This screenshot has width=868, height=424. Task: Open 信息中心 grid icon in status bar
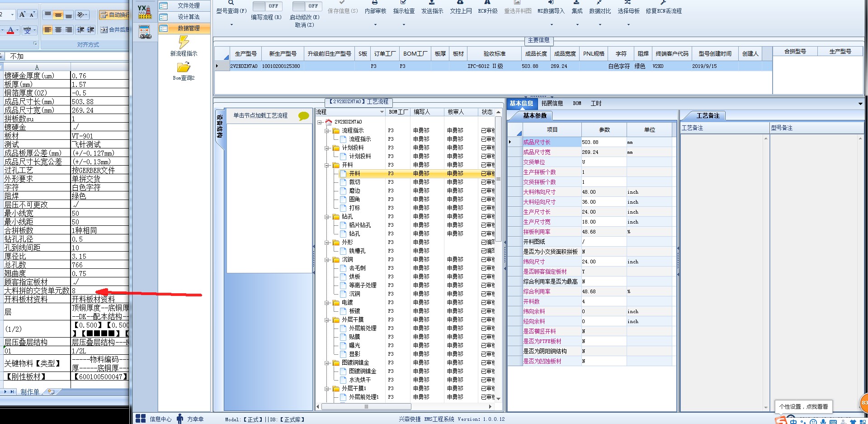pyautogui.click(x=141, y=419)
